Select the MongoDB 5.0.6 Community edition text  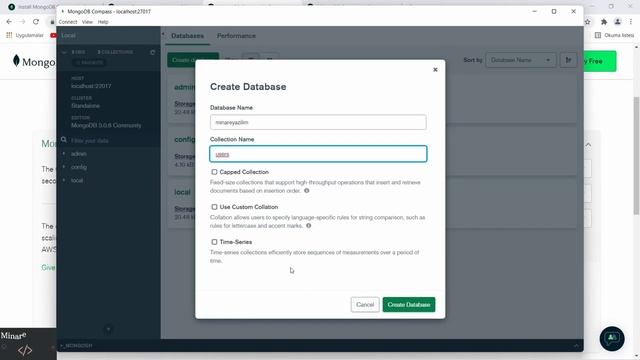click(106, 125)
